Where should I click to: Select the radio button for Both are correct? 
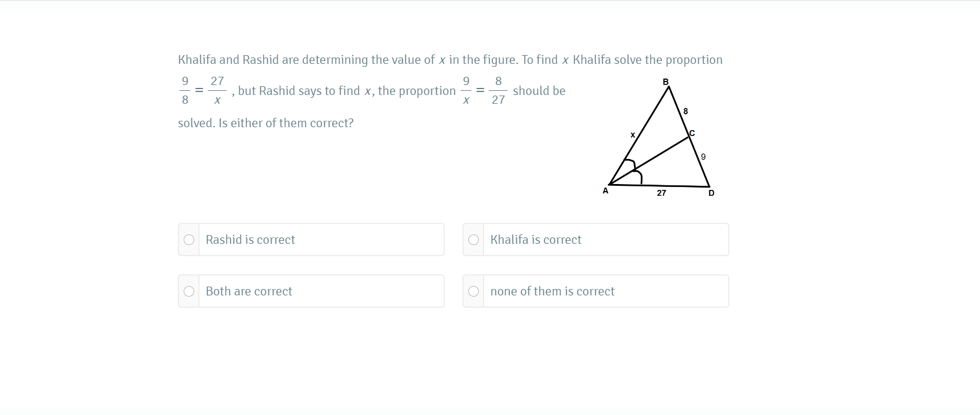pos(189,291)
